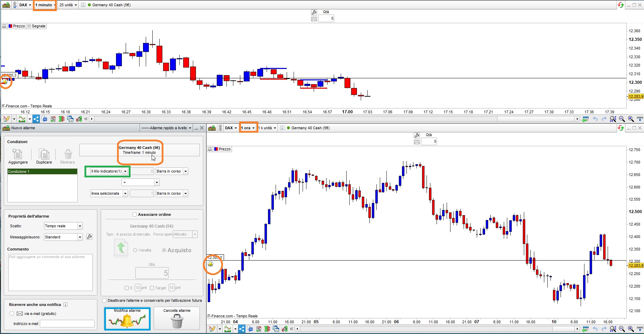Open Messaggio/suono Standard dropdown
This screenshot has height=334, width=644.
[63, 237]
